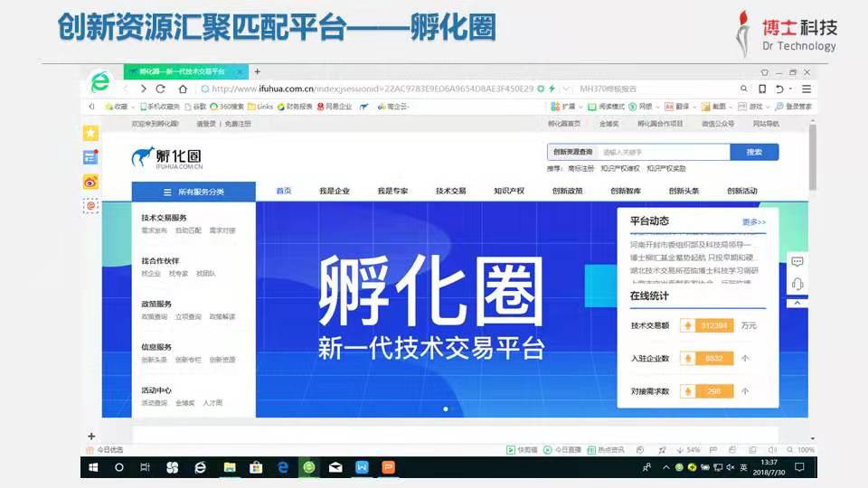Open the blue WPS Writer taskbar icon
868x488 pixels.
362,467
